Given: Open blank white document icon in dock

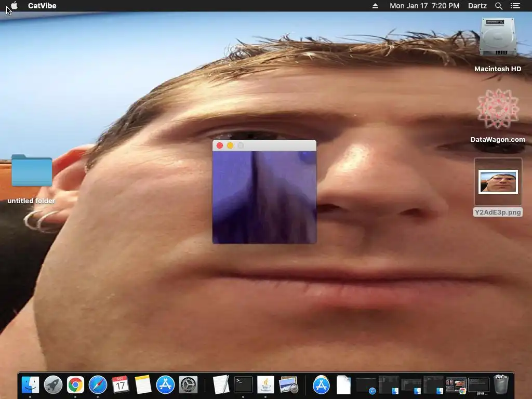Looking at the screenshot, I should [343, 385].
